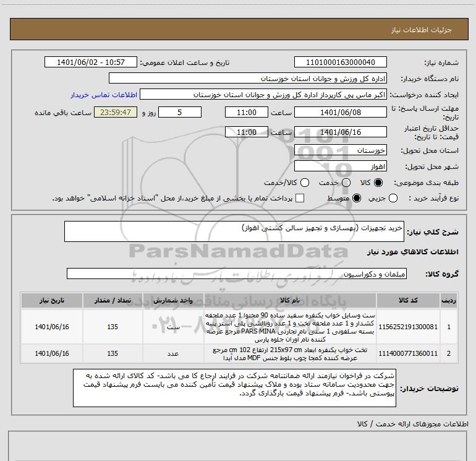The width and height of the screenshot is (476, 461).
Task: Select the کالا radio button
Action: coord(378,183)
